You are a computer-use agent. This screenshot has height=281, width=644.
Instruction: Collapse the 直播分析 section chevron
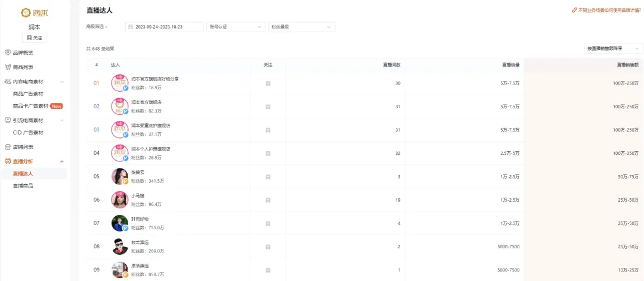(x=62, y=161)
